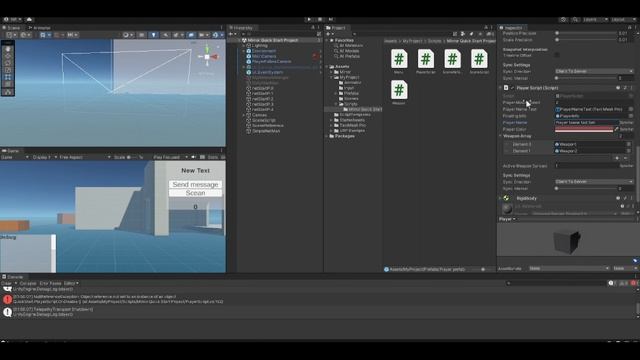Switch to the Animator tab

40,28
